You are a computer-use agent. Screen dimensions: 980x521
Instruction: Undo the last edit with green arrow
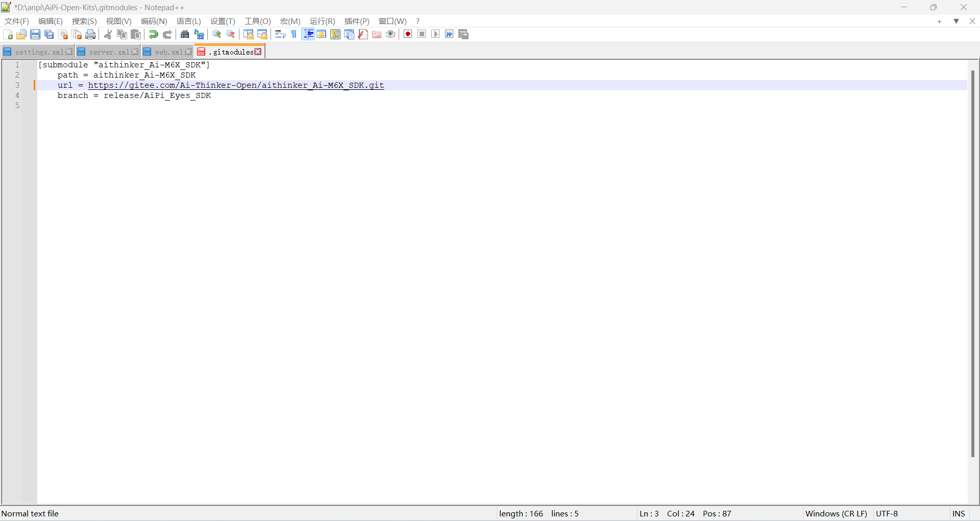coord(153,34)
